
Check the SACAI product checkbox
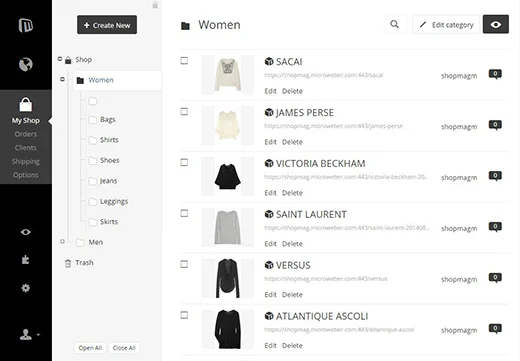pos(184,61)
